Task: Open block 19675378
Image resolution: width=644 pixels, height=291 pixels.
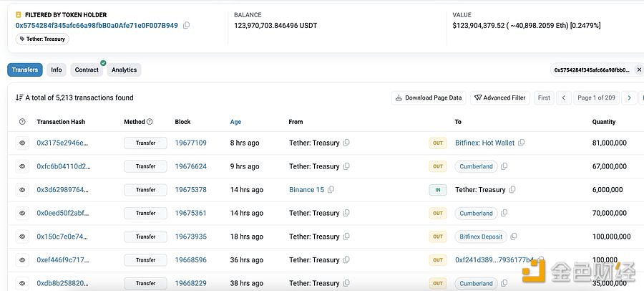Action: click(190, 190)
